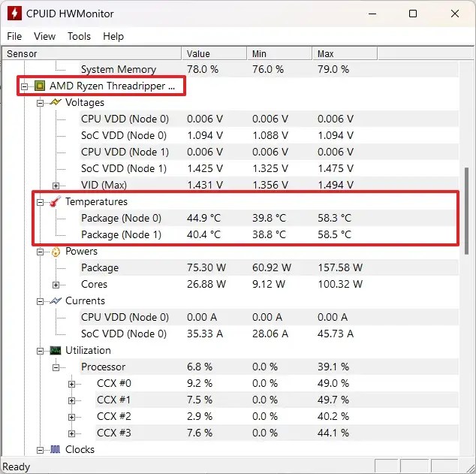Screen dimensions: 476x474
Task: Click the Sensor column header
Action: click(92, 54)
